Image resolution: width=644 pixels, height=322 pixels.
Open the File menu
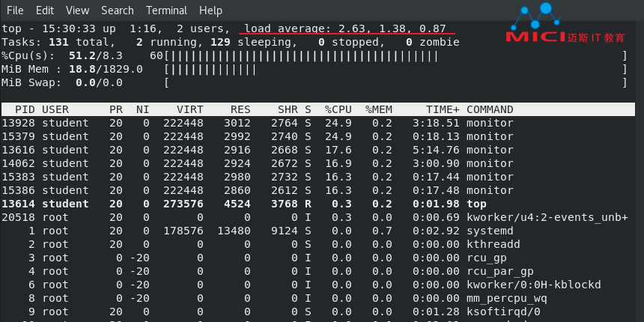15,10
